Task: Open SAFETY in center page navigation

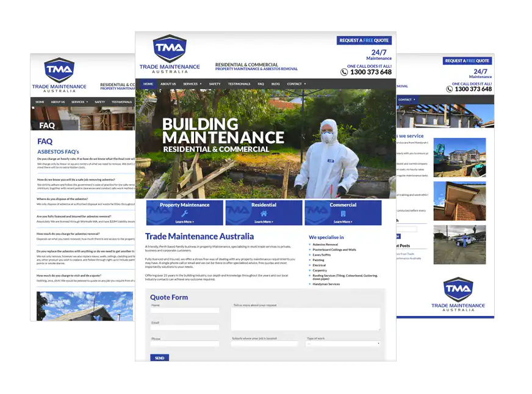Action: coord(215,84)
